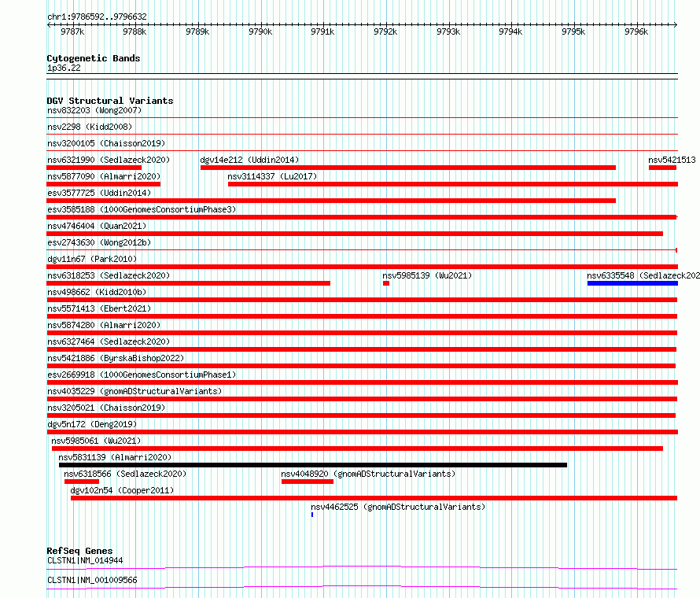
Task: Select nsv4035229 (gnomADStructuralVariants) label
Action: [134, 391]
